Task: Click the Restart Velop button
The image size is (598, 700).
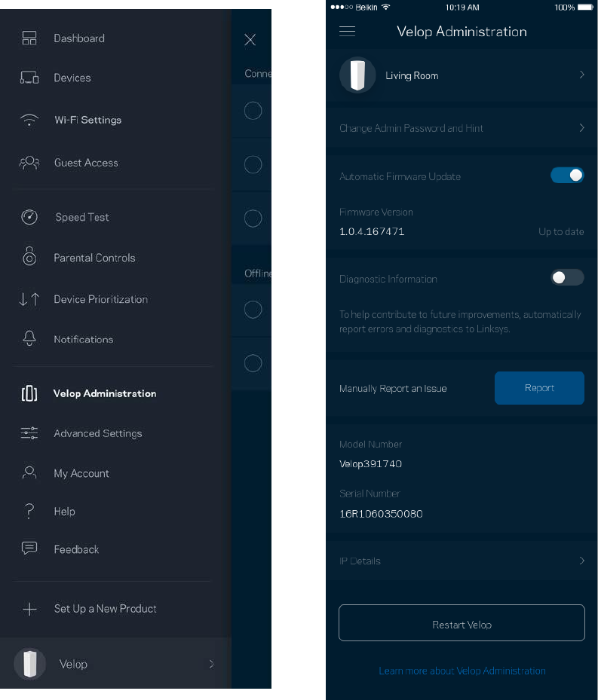Action: tap(462, 623)
